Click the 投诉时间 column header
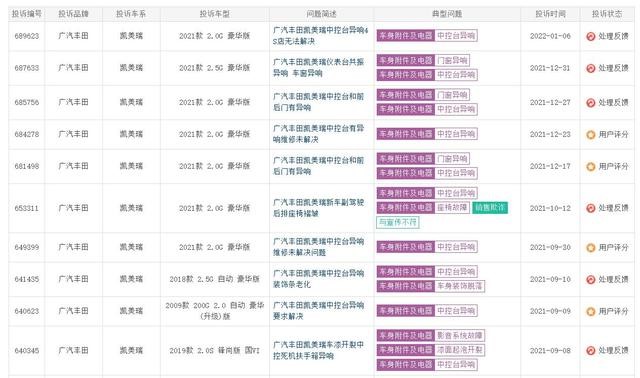The width and height of the screenshot is (640, 378). coord(550,14)
